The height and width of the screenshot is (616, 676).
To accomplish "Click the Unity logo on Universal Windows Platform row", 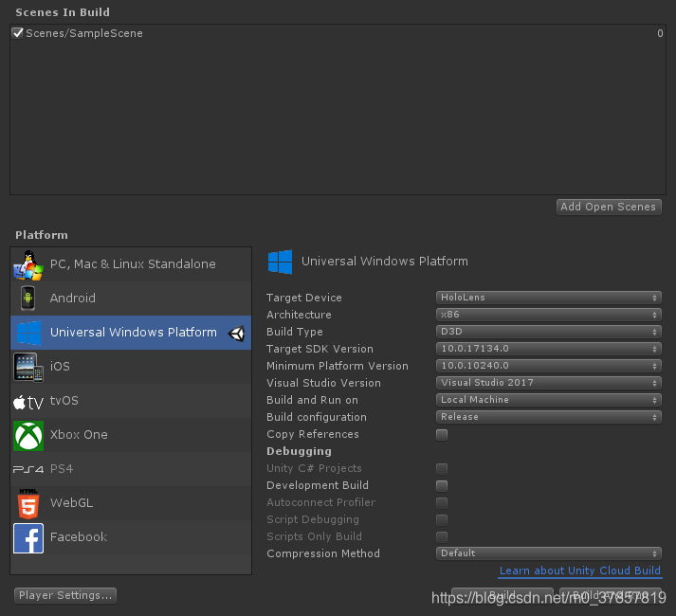I will tap(236, 334).
